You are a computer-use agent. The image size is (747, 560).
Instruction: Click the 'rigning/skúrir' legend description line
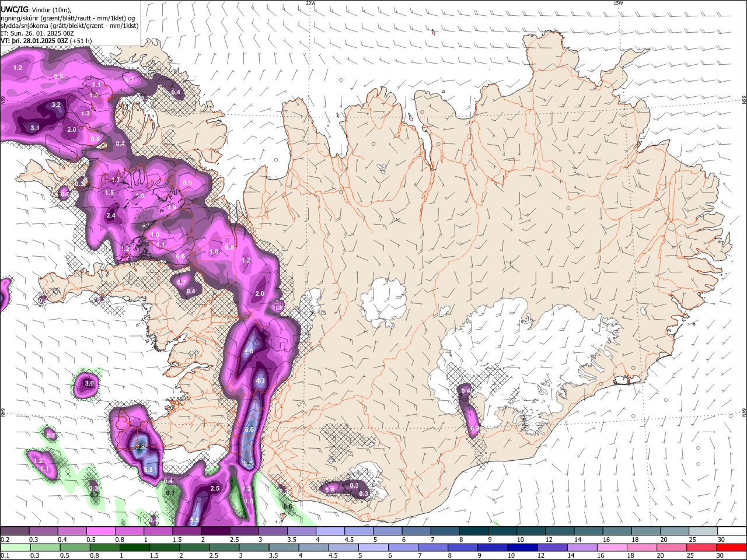68,17
